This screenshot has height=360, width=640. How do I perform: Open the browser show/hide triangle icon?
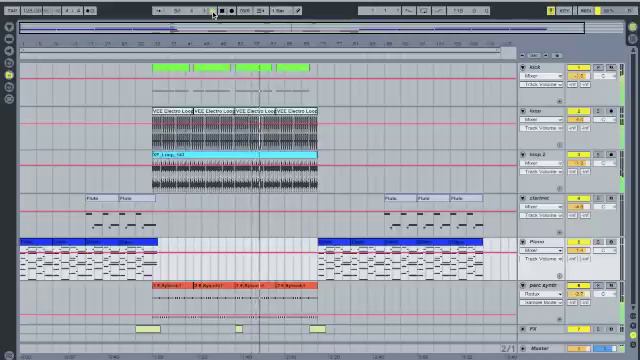[9, 27]
